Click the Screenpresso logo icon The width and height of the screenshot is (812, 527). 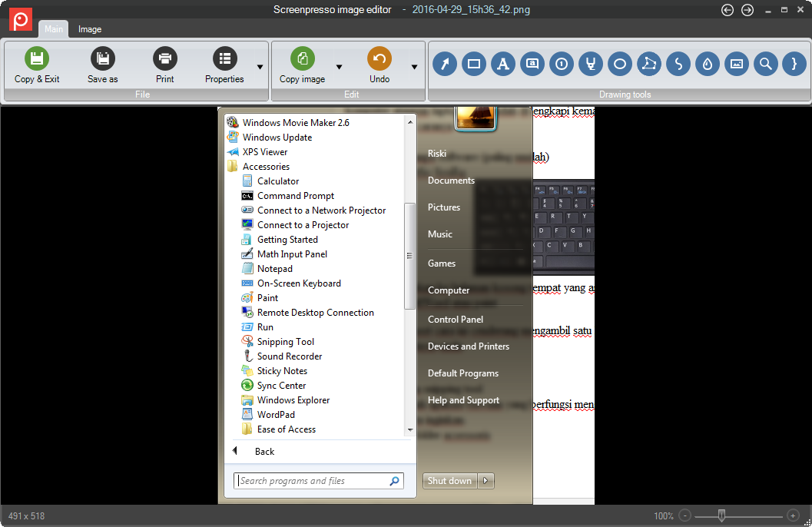(21, 20)
